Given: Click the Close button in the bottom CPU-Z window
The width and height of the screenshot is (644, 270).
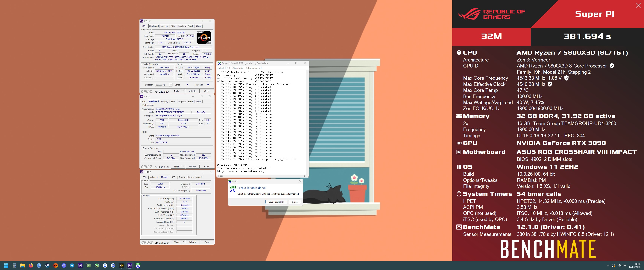Looking at the screenshot, I should (207, 242).
